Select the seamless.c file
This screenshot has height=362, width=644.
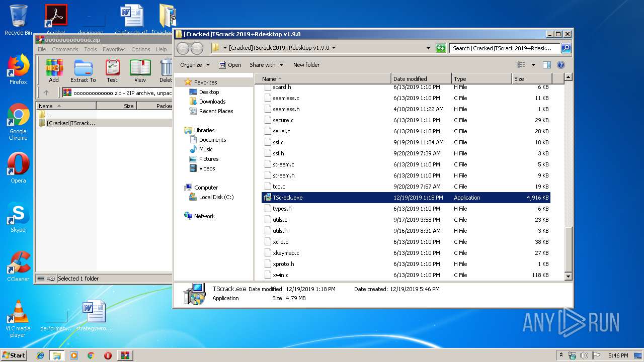406,98
